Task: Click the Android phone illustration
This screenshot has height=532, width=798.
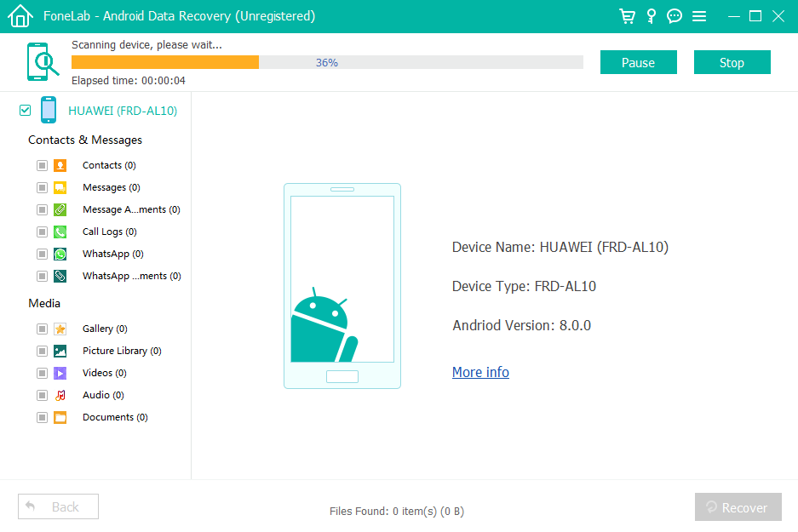Action: pos(342,286)
